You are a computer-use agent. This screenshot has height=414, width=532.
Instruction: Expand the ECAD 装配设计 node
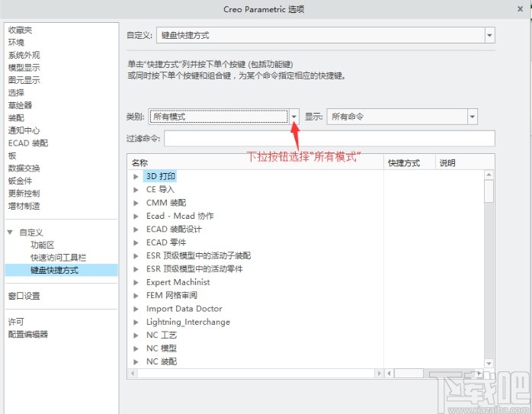[x=136, y=229]
